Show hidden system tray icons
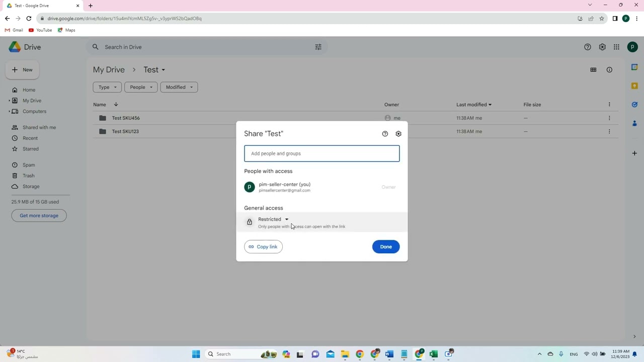Image resolution: width=644 pixels, height=362 pixels. (x=539, y=354)
